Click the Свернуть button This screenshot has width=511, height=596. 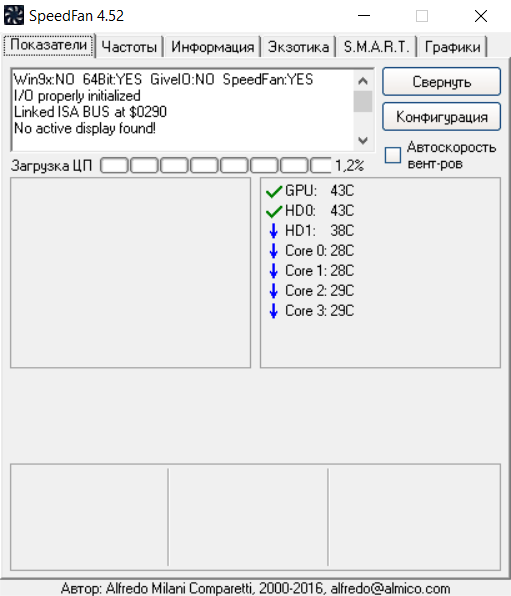click(x=441, y=82)
